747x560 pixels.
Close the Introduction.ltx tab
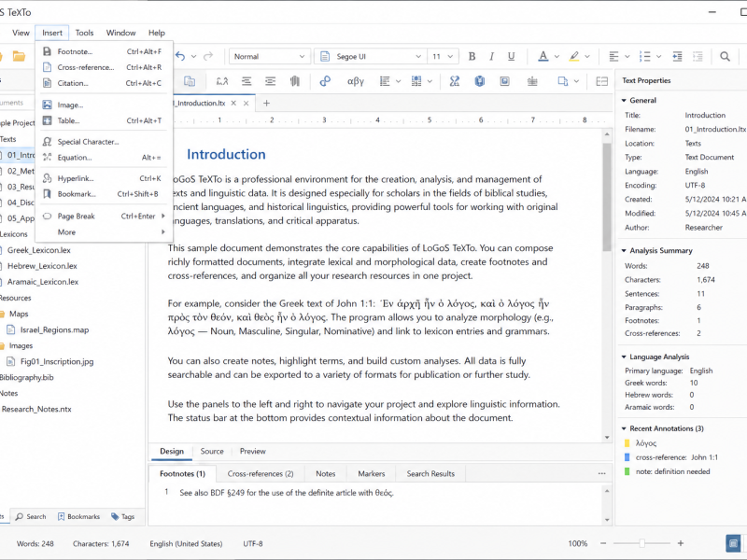pyautogui.click(x=233, y=103)
